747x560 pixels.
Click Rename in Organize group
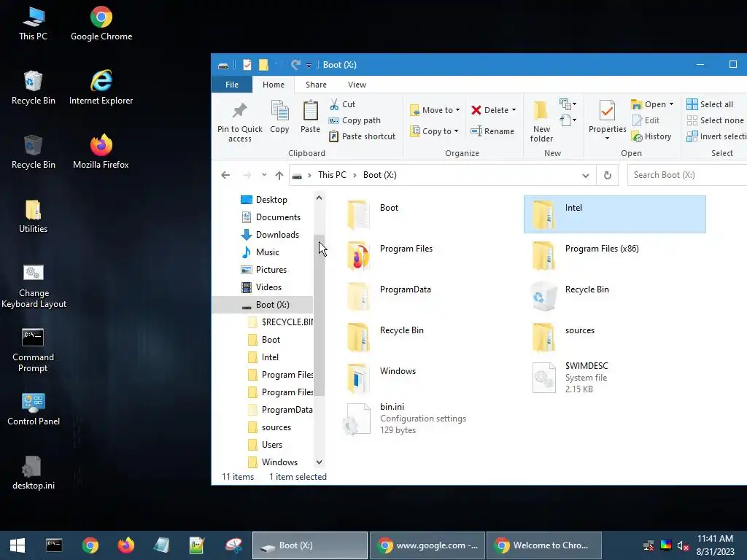(x=492, y=131)
